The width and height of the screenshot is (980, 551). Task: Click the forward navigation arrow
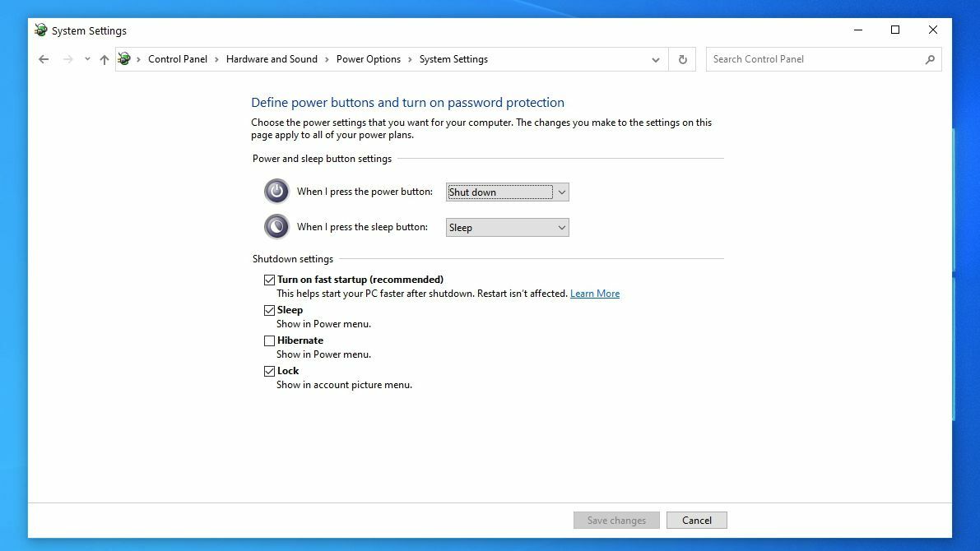pos(67,59)
